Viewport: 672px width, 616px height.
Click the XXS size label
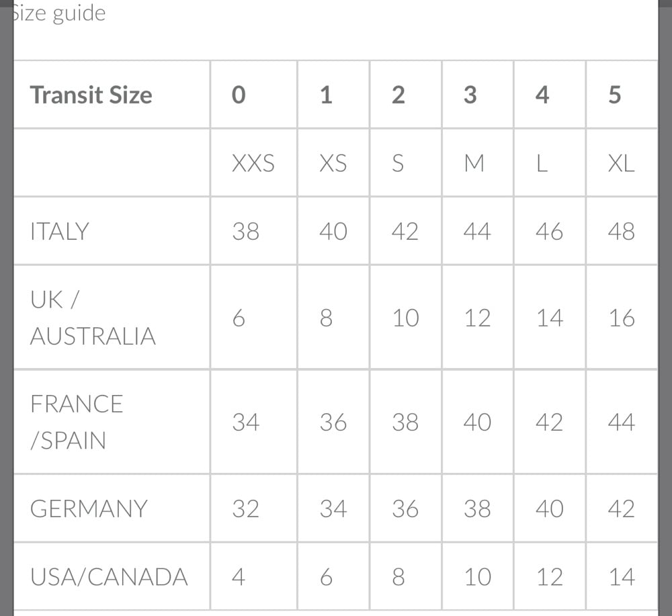[x=253, y=163]
